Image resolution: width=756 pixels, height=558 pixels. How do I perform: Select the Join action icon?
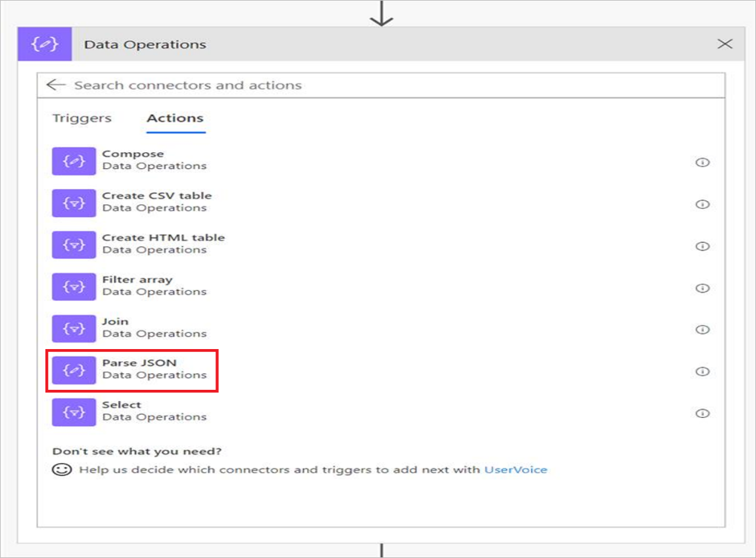74,328
